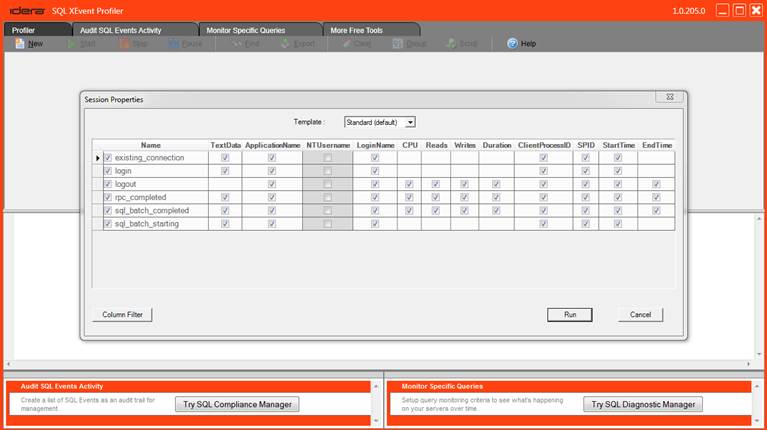The height and width of the screenshot is (430, 767).
Task: Uncheck the login event checkbox
Action: coord(108,171)
